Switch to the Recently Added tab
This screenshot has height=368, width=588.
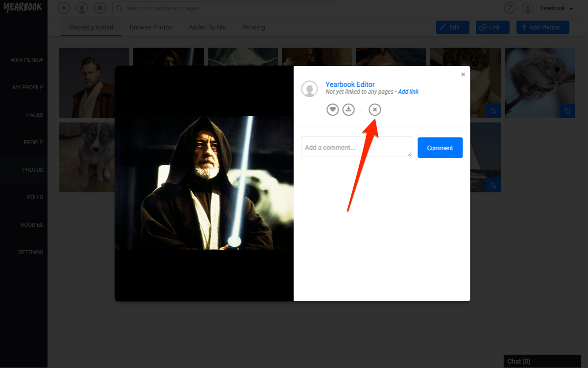point(91,27)
